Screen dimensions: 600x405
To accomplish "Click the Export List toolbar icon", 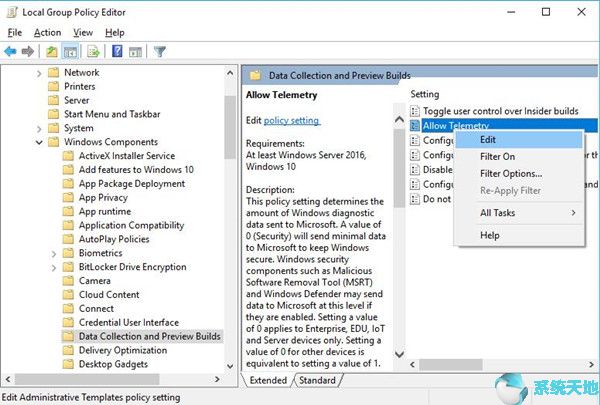I will [93, 51].
